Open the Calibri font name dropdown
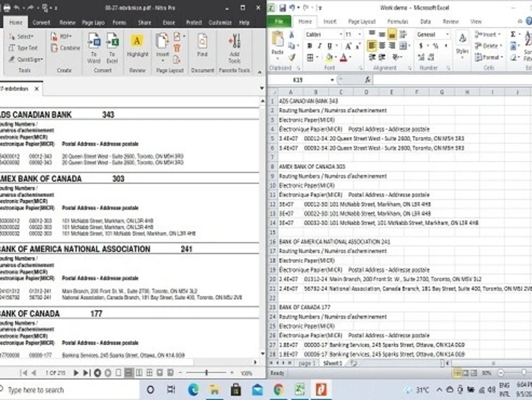Screen dimensions: 532x400 tap(341, 34)
